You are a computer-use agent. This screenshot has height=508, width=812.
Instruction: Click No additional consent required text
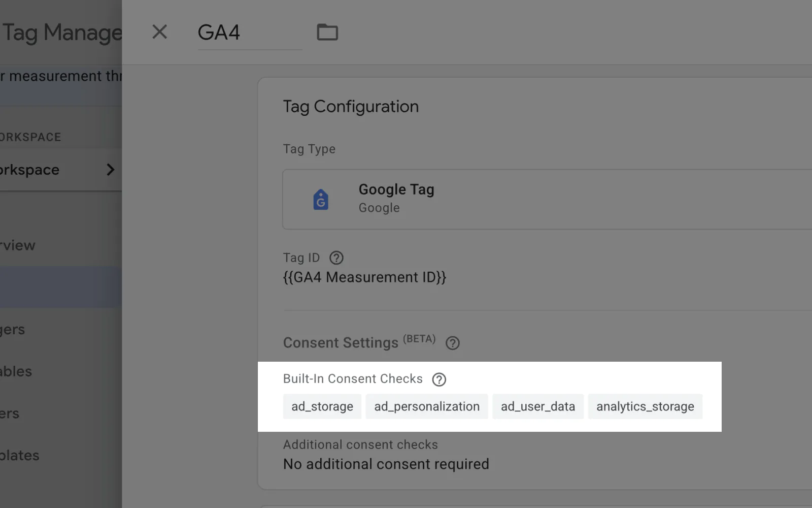click(386, 464)
